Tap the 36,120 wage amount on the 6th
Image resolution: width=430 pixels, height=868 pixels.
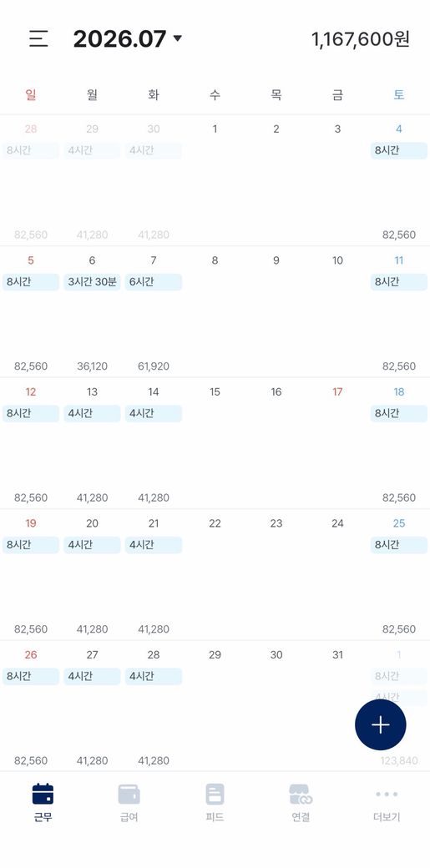92,366
